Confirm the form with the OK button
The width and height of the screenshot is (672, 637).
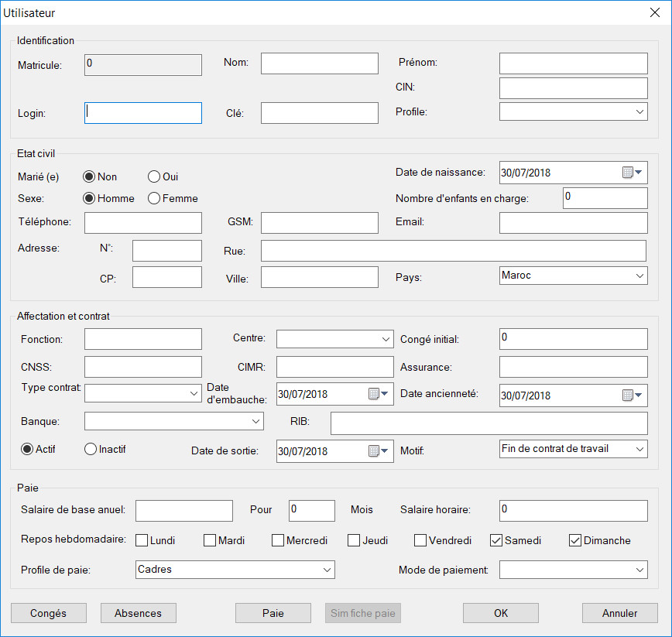click(x=501, y=613)
